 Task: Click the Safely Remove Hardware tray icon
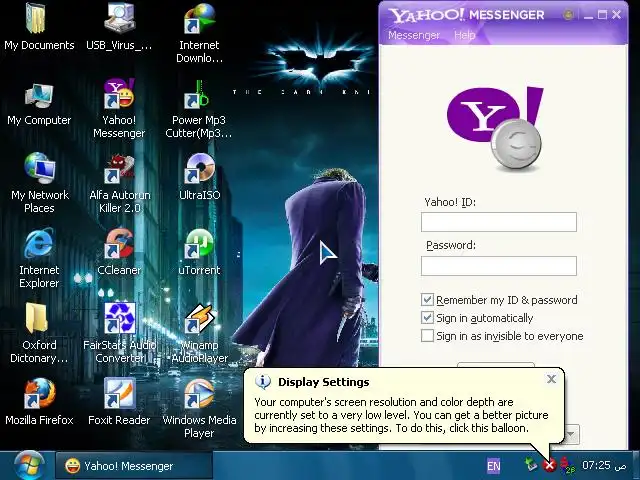click(x=531, y=464)
